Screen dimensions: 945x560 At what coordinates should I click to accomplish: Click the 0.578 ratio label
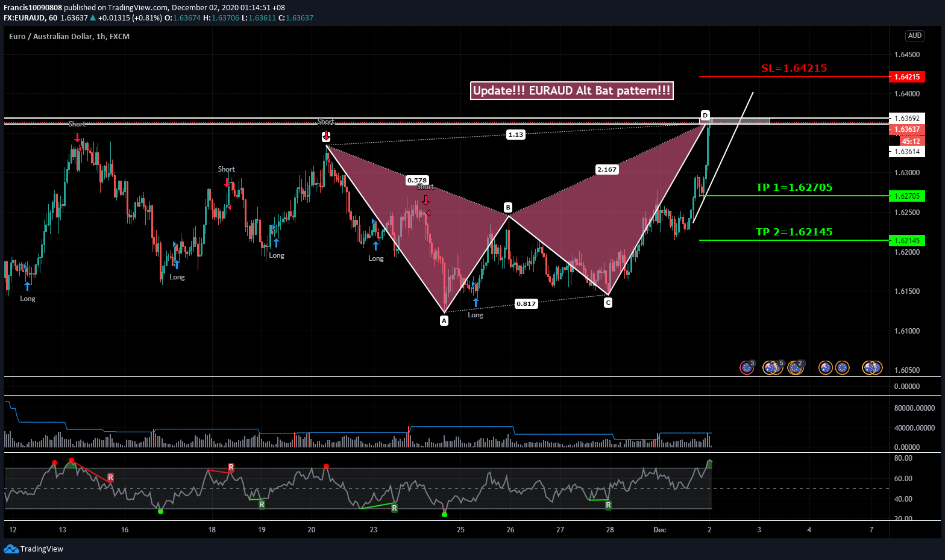click(x=417, y=180)
